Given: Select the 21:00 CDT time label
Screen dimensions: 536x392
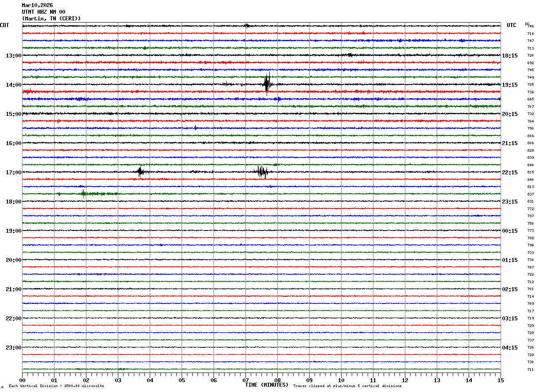Looking at the screenshot, I should click(14, 289).
